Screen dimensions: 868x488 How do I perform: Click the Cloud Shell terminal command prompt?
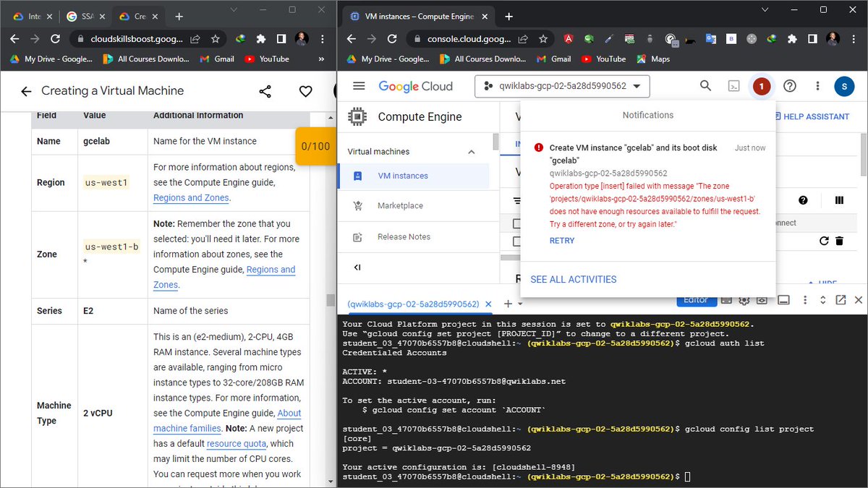coord(687,477)
